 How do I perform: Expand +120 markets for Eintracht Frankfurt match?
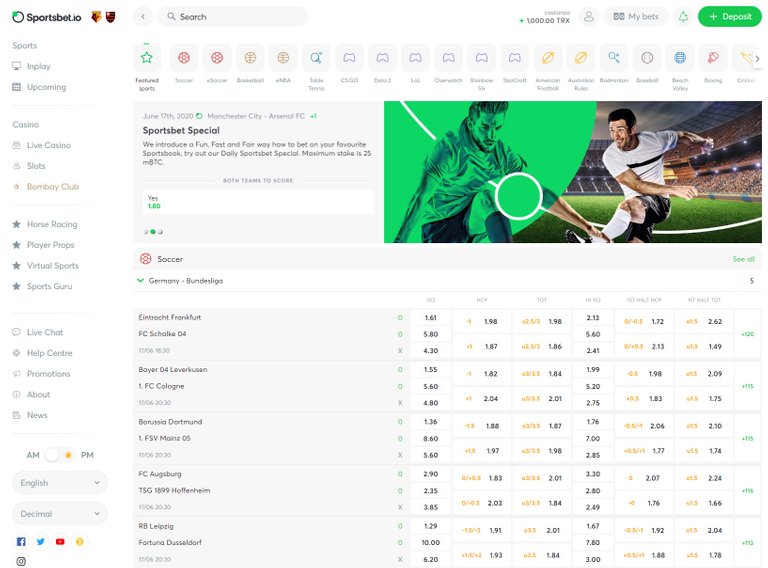(747, 334)
